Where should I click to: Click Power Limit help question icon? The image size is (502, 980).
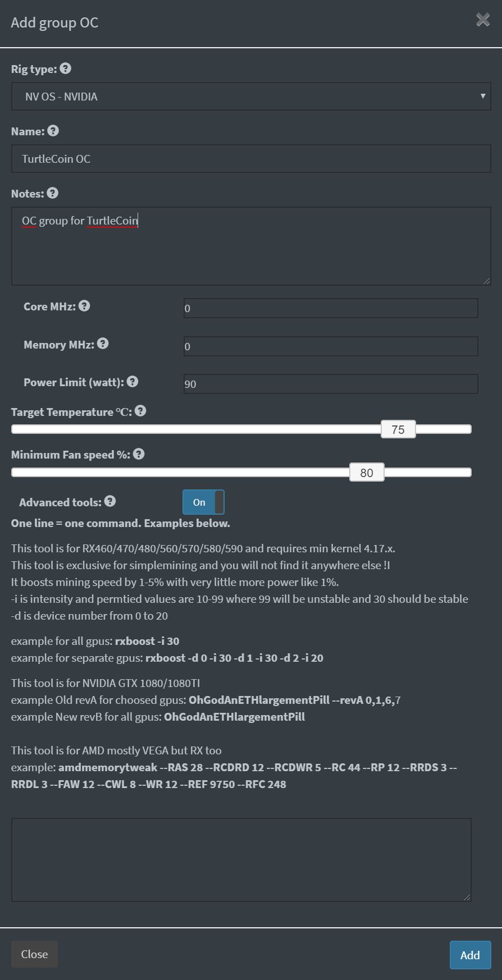click(133, 382)
